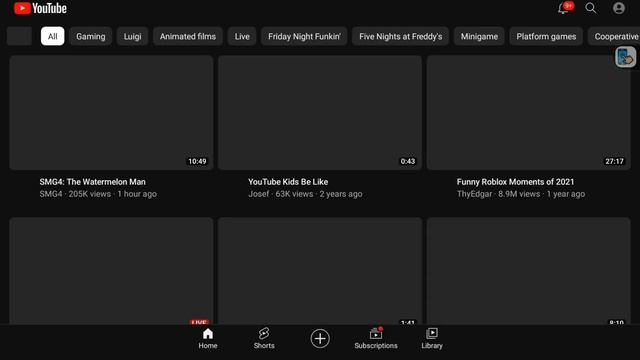Screen dimensions: 640x360
Task: Open the 27:17 Roblox video thumbnail
Action: tap(529, 113)
